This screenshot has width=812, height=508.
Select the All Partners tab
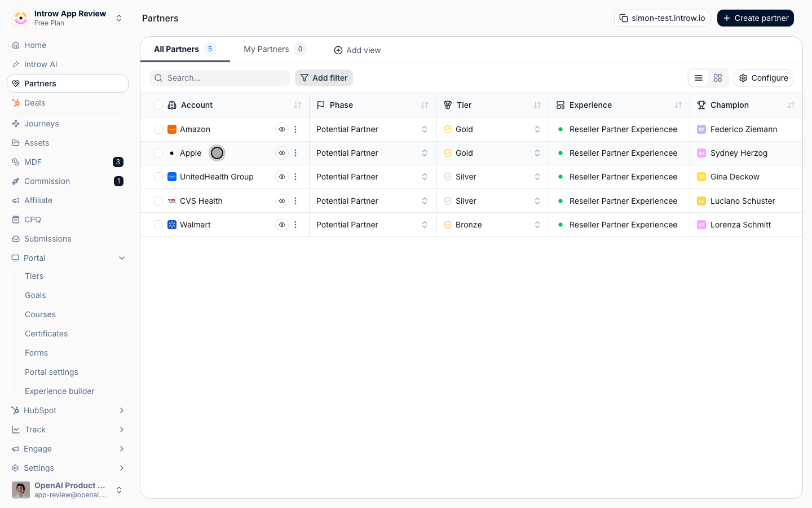pyautogui.click(x=185, y=49)
